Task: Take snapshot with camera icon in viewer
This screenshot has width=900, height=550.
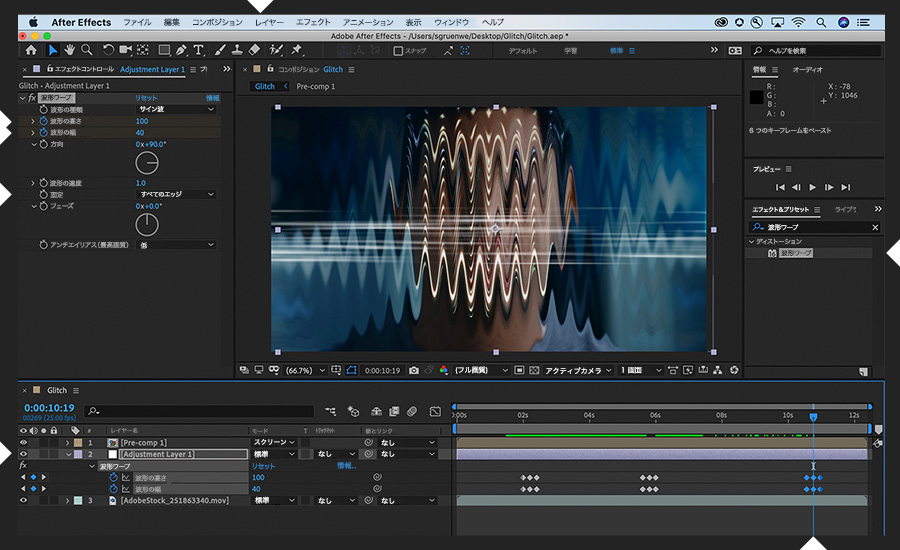Action: [x=414, y=370]
